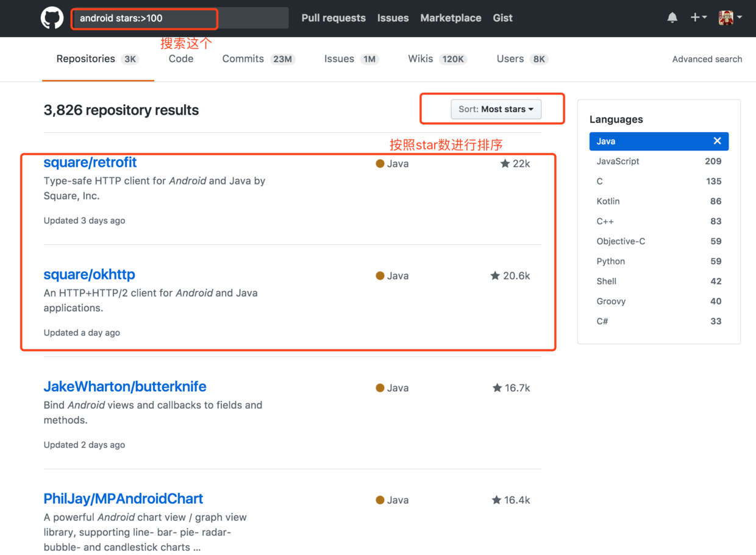Filter results by Kotlin language
The image size is (756, 555).
point(659,201)
